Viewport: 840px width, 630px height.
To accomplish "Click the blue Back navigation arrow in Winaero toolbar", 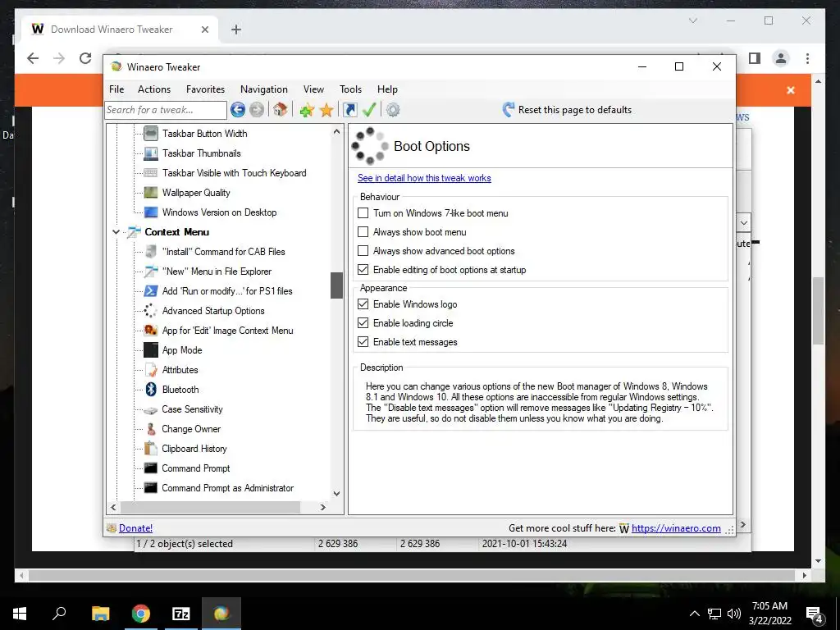I will (238, 110).
